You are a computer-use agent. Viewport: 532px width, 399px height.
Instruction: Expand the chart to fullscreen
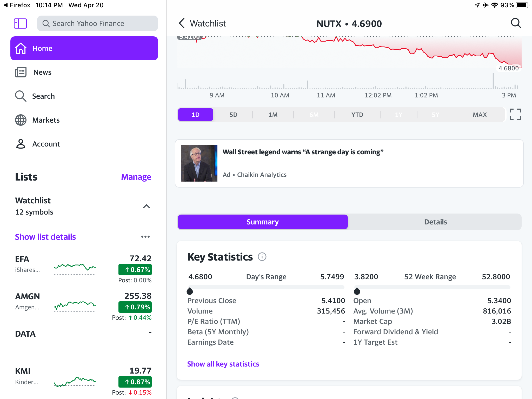515,114
